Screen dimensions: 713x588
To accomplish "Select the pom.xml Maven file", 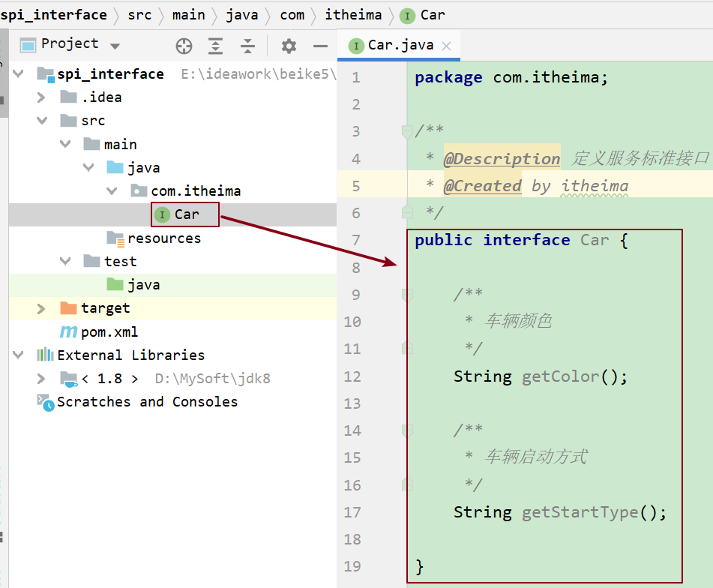I will pyautogui.click(x=109, y=331).
